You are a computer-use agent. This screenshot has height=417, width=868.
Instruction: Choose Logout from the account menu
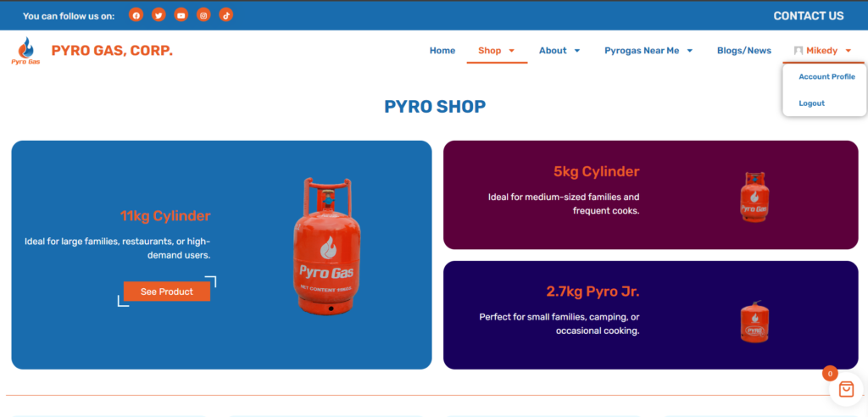(x=811, y=103)
